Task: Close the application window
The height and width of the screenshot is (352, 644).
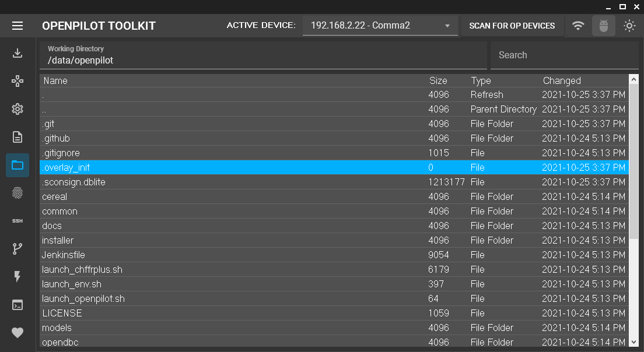Action: point(637,6)
